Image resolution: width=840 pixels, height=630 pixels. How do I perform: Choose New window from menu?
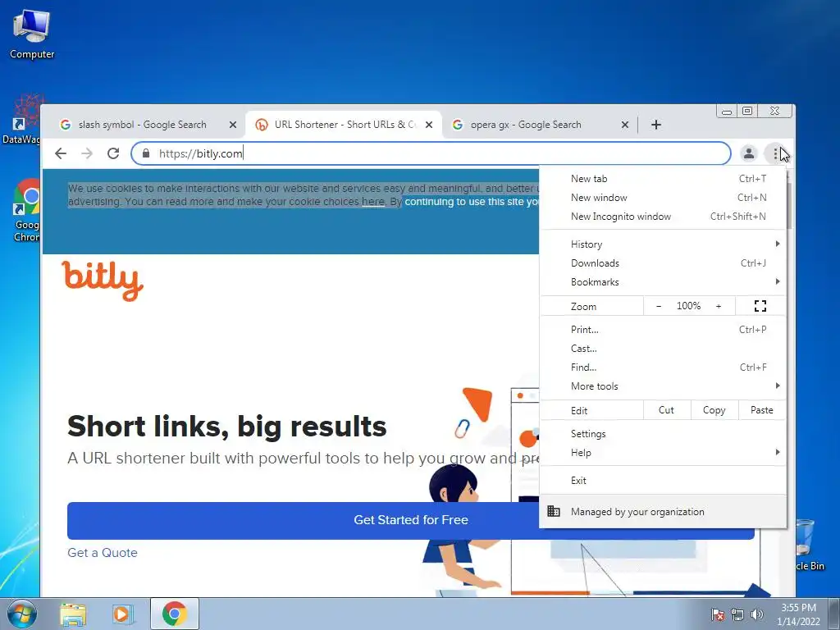(x=663, y=197)
